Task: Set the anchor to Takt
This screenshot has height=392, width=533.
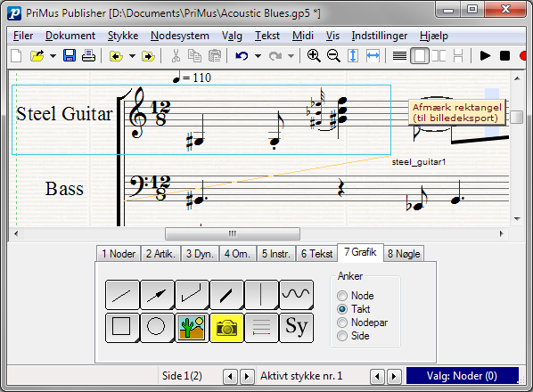Action: 353,309
